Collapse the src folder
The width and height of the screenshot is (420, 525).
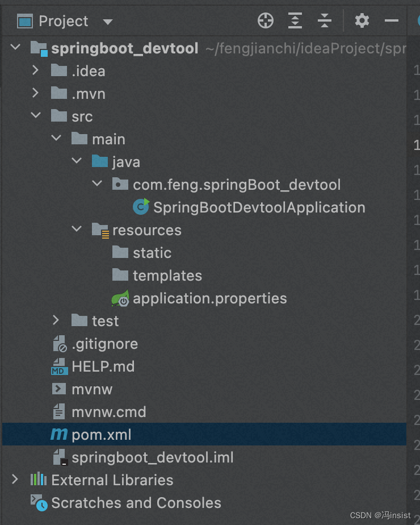click(x=36, y=116)
